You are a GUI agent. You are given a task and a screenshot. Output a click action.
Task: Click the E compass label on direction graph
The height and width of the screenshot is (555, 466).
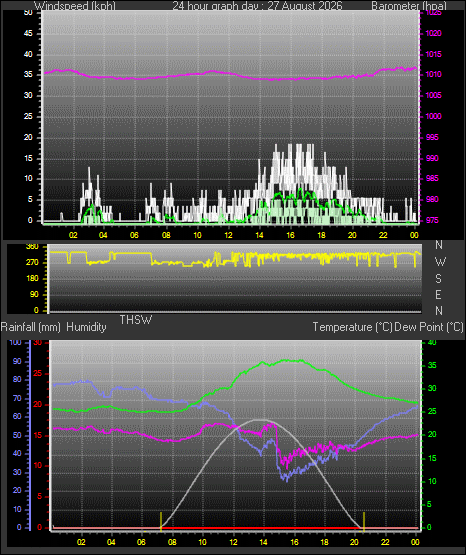pos(438,294)
